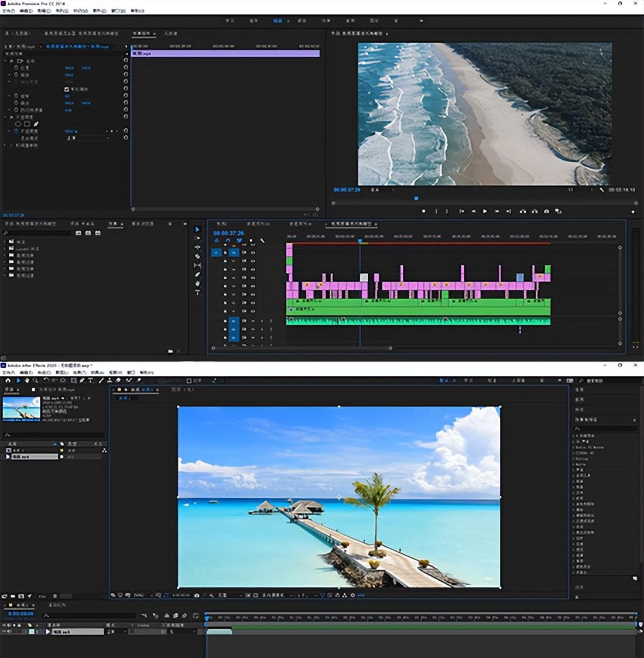Click the Extract button in Program Monitor
This screenshot has height=658, width=644.
[535, 211]
